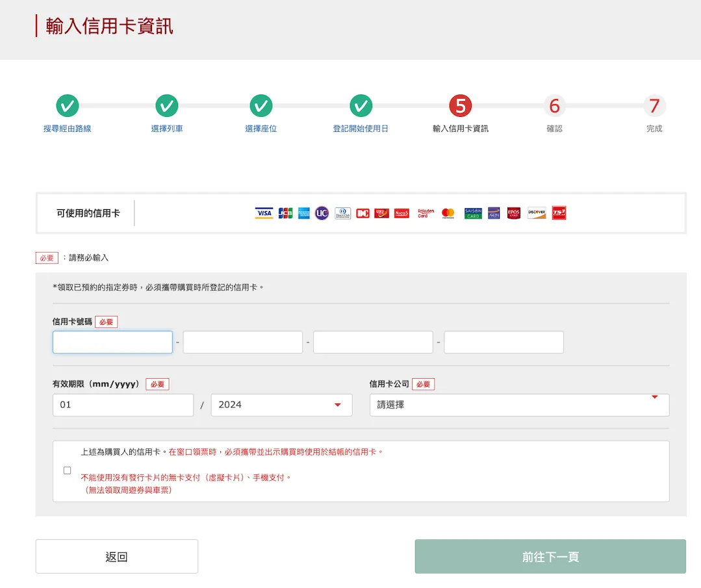Click the fourth credit card number field
This screenshot has width=701, height=588.
tap(503, 342)
